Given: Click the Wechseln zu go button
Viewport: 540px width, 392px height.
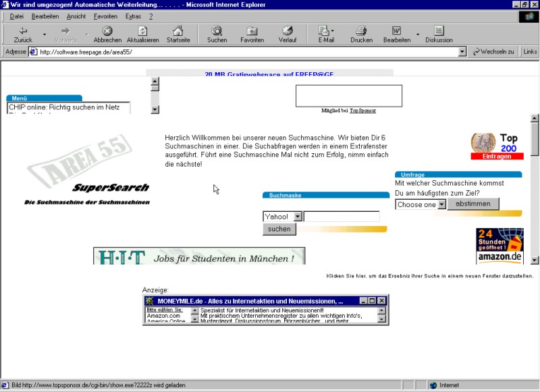Looking at the screenshot, I should 493,52.
